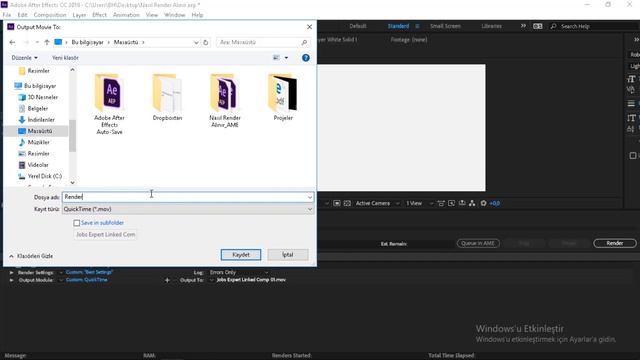Create folder with Yeni klasör
Screen dimensions: 640x360
pyautogui.click(x=65, y=58)
